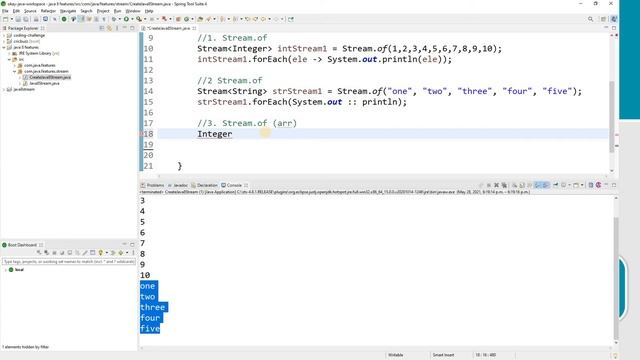
Task: Open the Run dropdown arrow in toolbar
Action: (x=132, y=19)
